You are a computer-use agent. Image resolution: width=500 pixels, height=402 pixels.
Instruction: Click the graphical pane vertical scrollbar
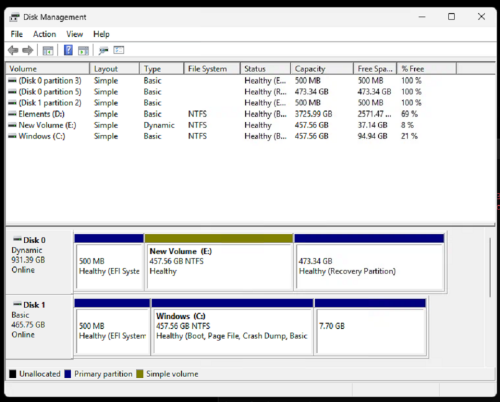coord(490,267)
